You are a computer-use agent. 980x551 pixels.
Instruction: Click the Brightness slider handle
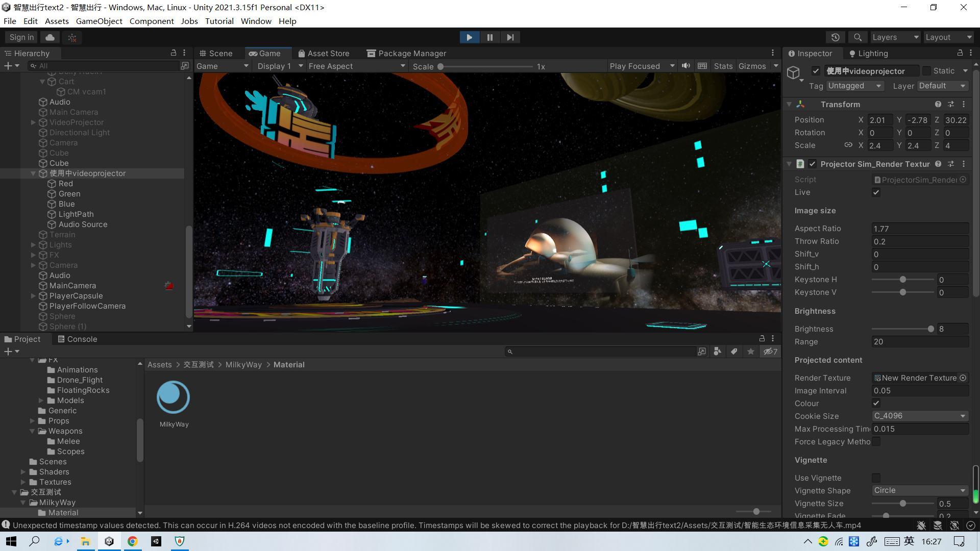930,329
